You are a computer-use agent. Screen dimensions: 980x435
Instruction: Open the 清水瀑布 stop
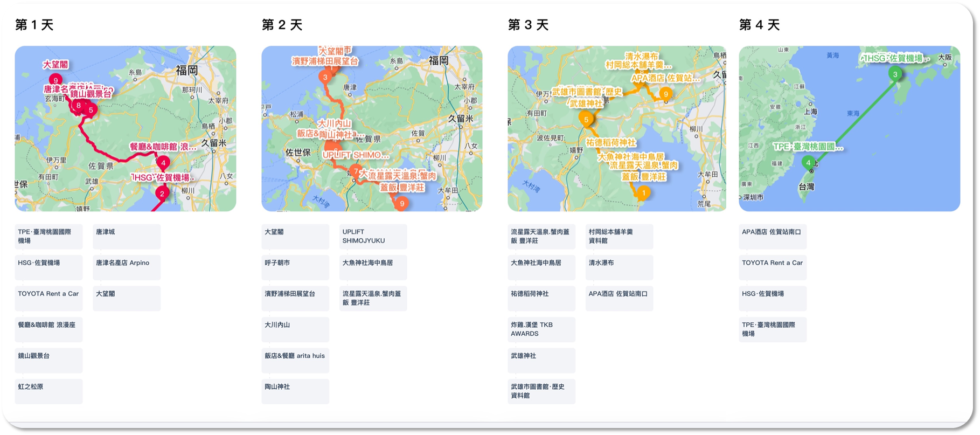(x=620, y=267)
